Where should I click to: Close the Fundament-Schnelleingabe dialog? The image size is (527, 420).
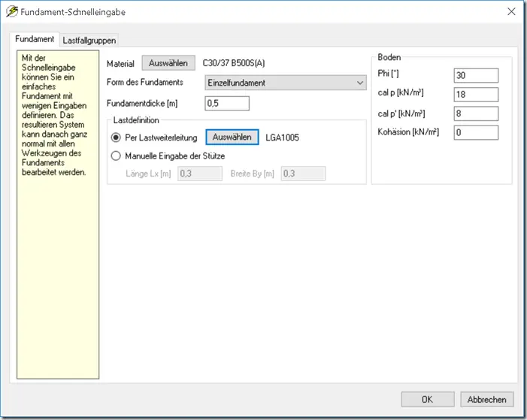[511, 11]
